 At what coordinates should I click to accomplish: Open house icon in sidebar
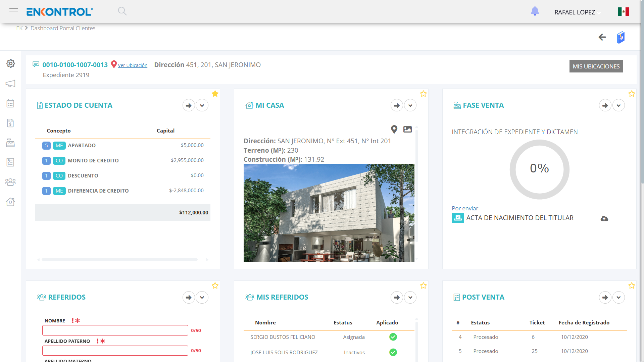[x=10, y=202]
